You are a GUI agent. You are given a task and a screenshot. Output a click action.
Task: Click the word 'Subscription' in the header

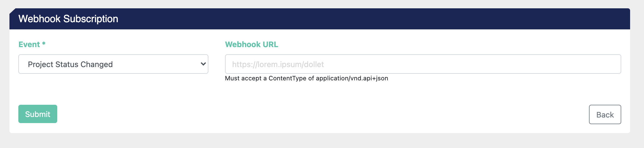click(91, 19)
